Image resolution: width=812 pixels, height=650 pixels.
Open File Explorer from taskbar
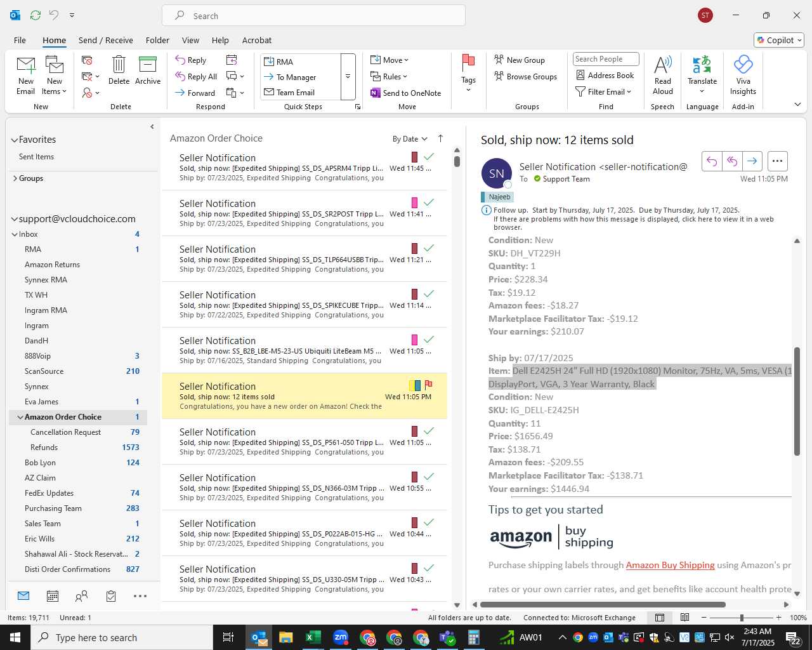click(285, 637)
